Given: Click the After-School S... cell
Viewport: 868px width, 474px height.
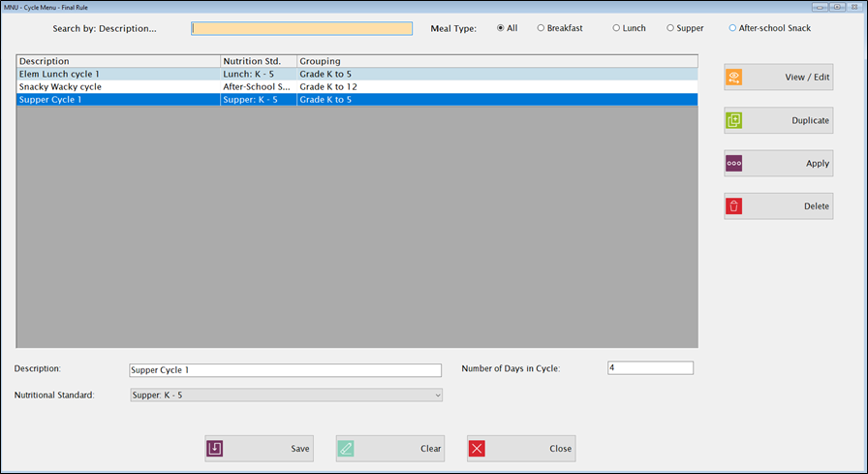Looking at the screenshot, I should click(x=259, y=86).
